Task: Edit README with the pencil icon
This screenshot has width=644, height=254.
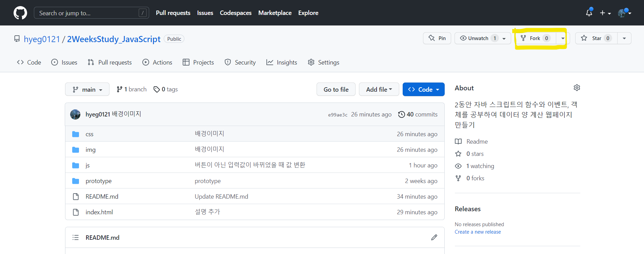Action: tap(434, 237)
